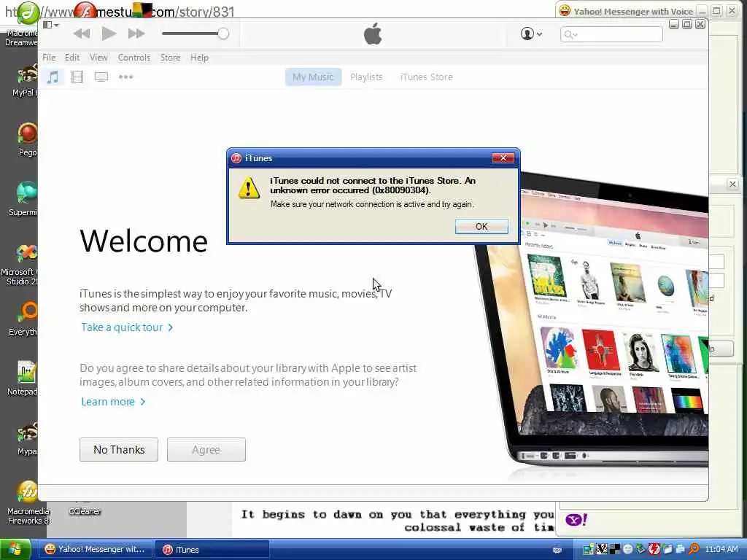
Task: Select the Movies library icon
Action: (x=77, y=77)
